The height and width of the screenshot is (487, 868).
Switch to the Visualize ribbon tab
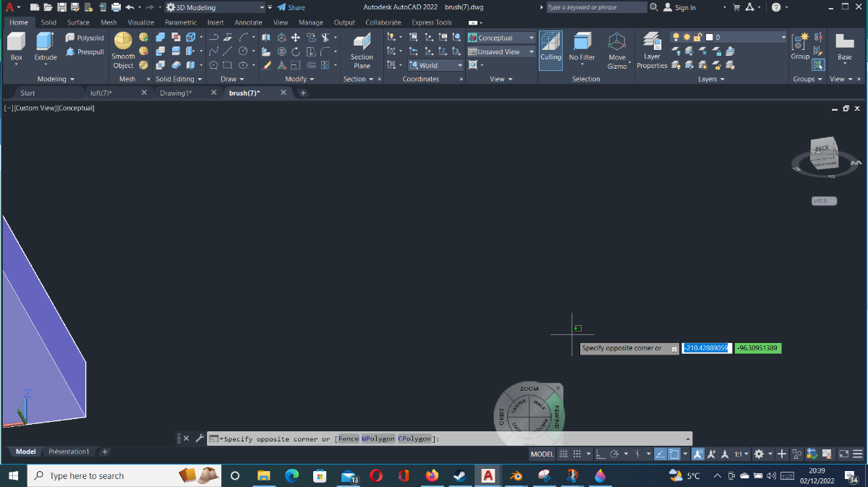(141, 22)
